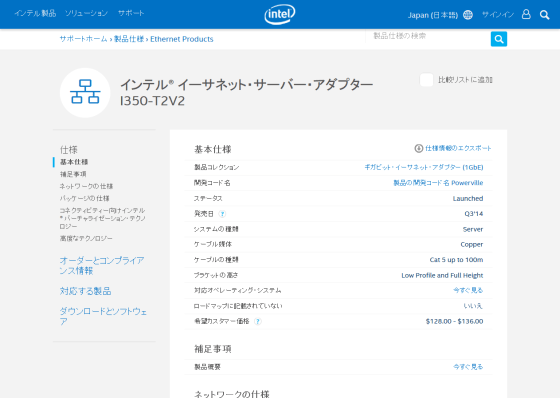
Task: Open ダウンロードとソフトウェア section link
Action: (x=103, y=316)
